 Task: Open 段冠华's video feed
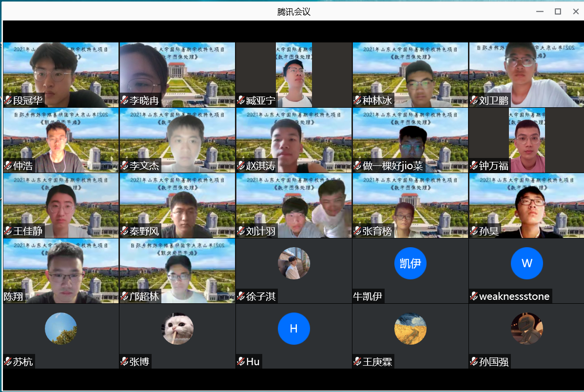(x=61, y=75)
